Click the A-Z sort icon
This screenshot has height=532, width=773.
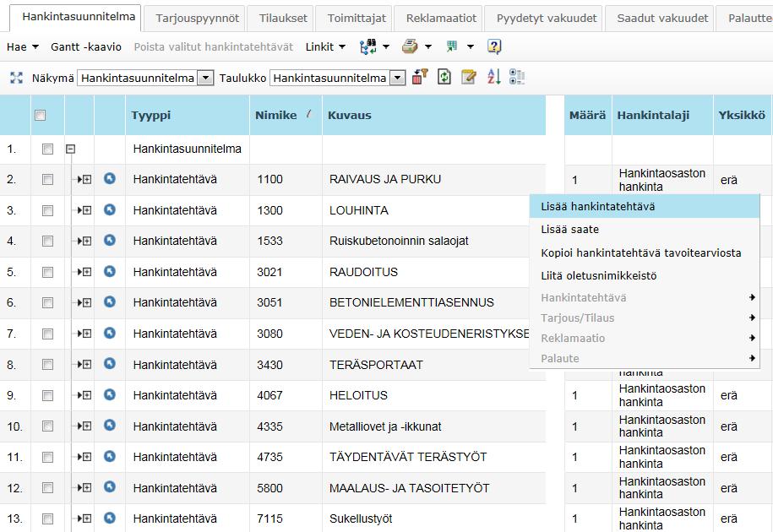point(493,77)
